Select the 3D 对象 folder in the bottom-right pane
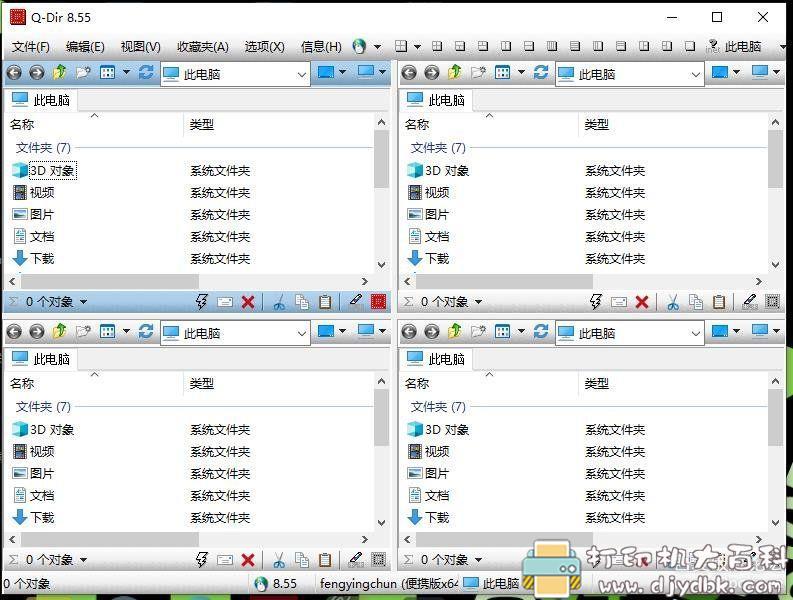 coord(438,430)
